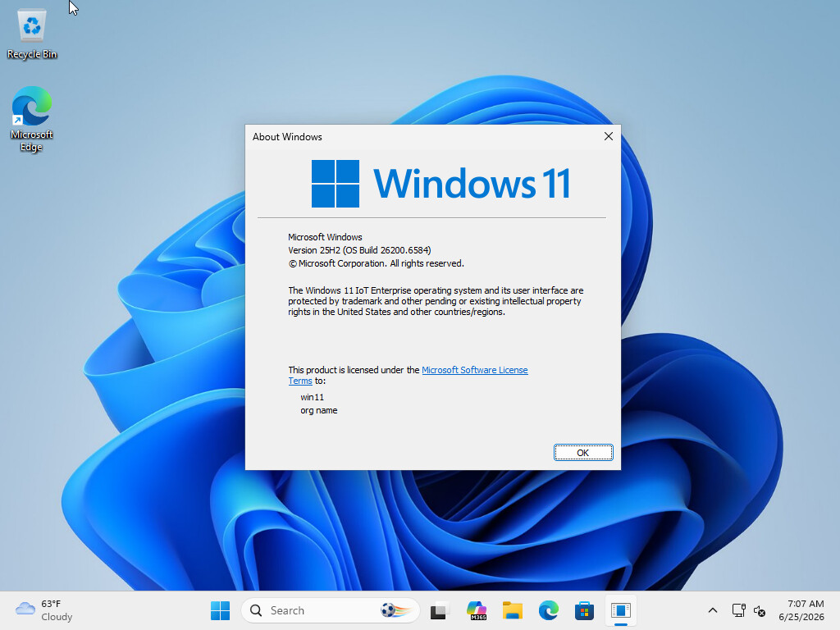This screenshot has height=630, width=840.
Task: Launch Microsoft Edge from taskbar
Action: click(x=549, y=610)
